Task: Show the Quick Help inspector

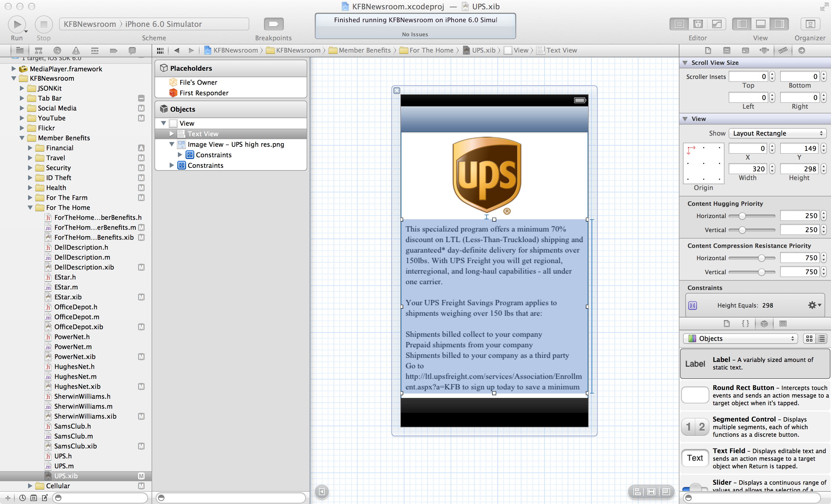Action: pyautogui.click(x=727, y=51)
